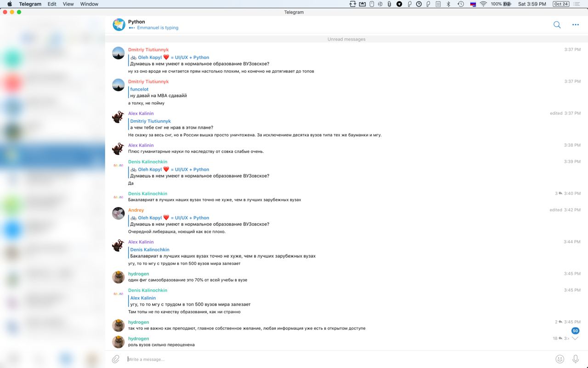Click the paperclip attach file icon
The image size is (588, 368).
click(x=116, y=359)
